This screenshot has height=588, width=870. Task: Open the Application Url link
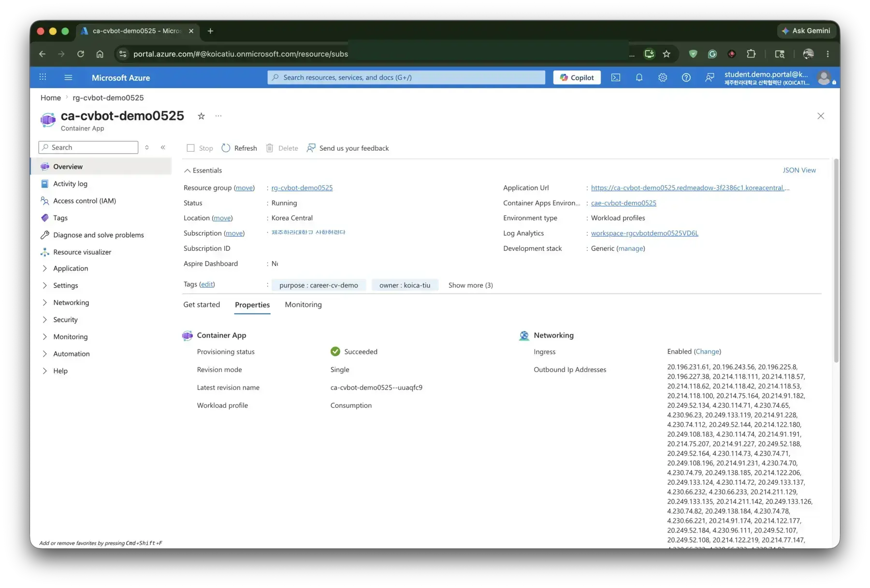690,187
